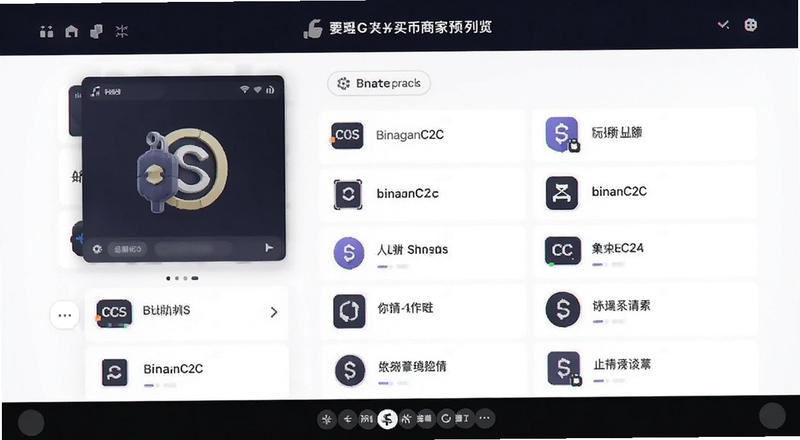The height and width of the screenshot is (440, 800).
Task: Go to the home icon in top bar
Action: point(71,32)
